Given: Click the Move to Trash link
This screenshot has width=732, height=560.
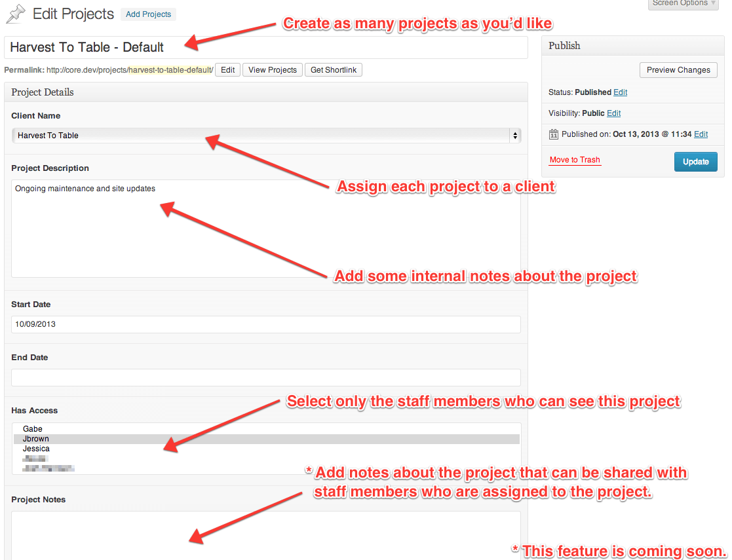Looking at the screenshot, I should coord(575,160).
